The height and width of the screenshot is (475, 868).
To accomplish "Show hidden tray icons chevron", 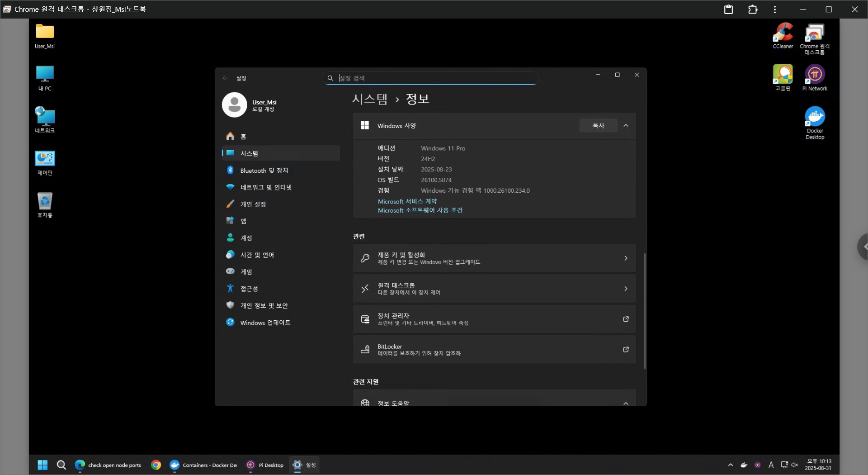I will (x=731, y=465).
